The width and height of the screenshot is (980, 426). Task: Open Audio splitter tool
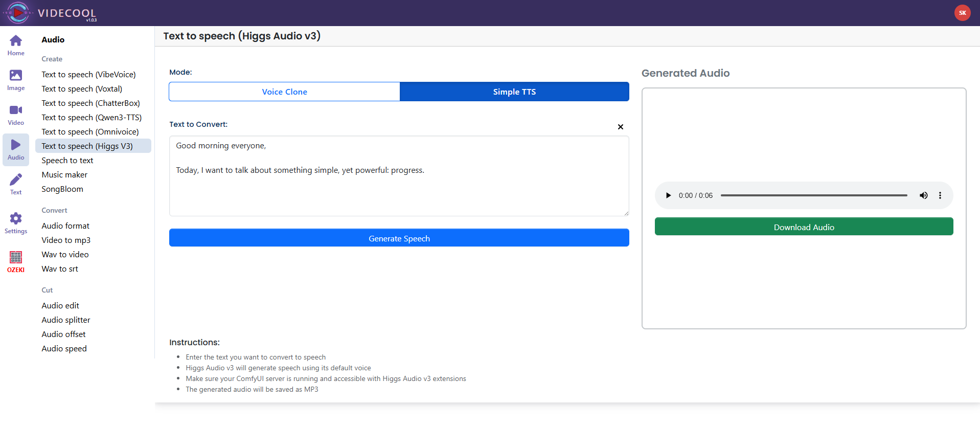pos(66,320)
